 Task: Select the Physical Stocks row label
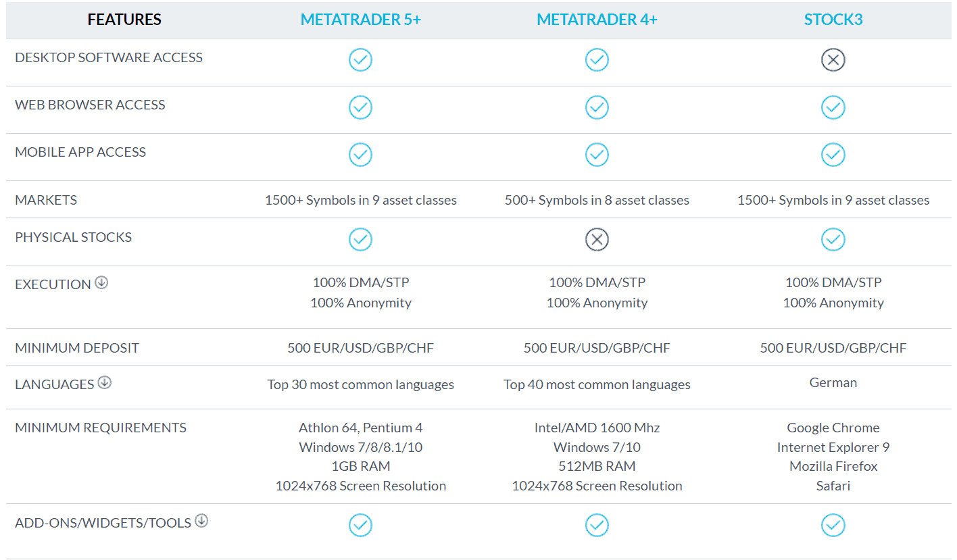tap(74, 237)
